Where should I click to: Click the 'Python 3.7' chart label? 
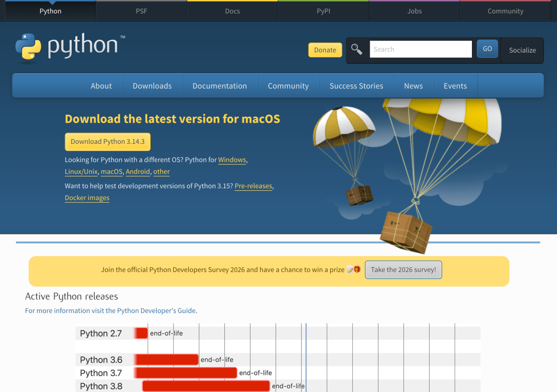pyautogui.click(x=101, y=373)
